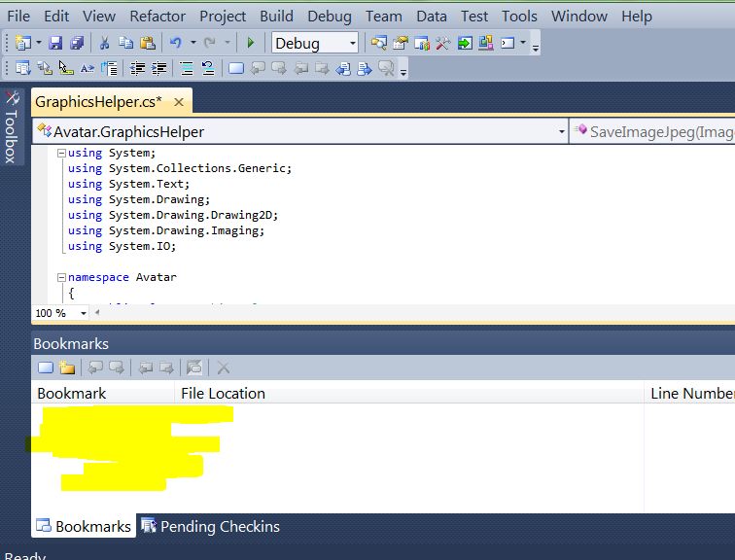
Task: Click 'System.Collections.Generic' in the code
Action: [197, 168]
